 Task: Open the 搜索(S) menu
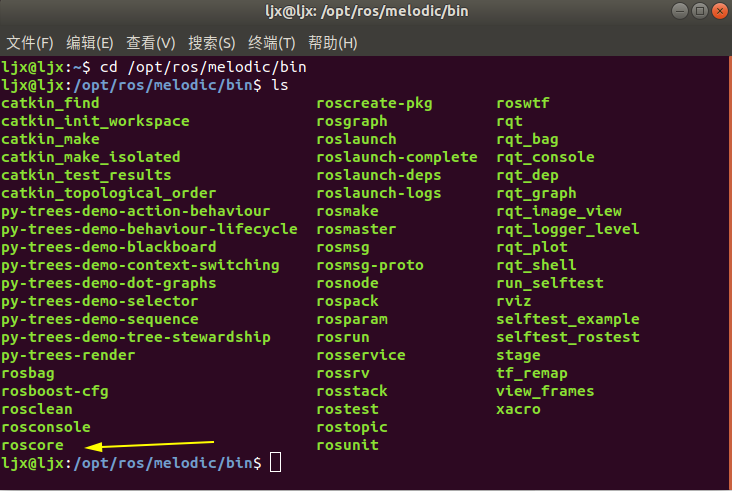211,43
